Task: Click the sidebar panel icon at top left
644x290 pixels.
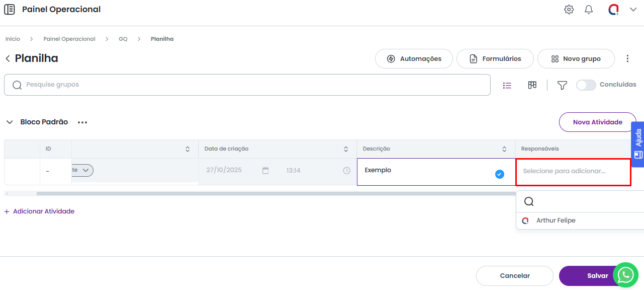Action: (x=10, y=10)
